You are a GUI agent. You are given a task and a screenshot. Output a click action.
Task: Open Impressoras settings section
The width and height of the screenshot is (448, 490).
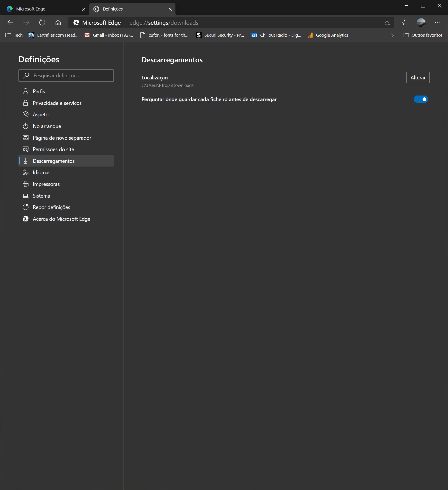click(66, 184)
